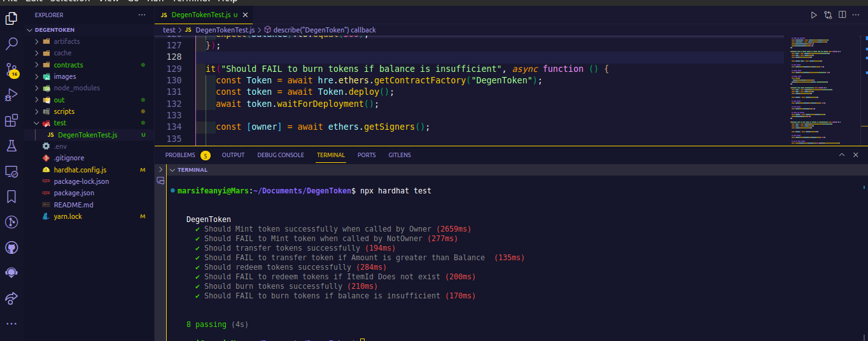Open README.md file

pyautogui.click(x=89, y=205)
